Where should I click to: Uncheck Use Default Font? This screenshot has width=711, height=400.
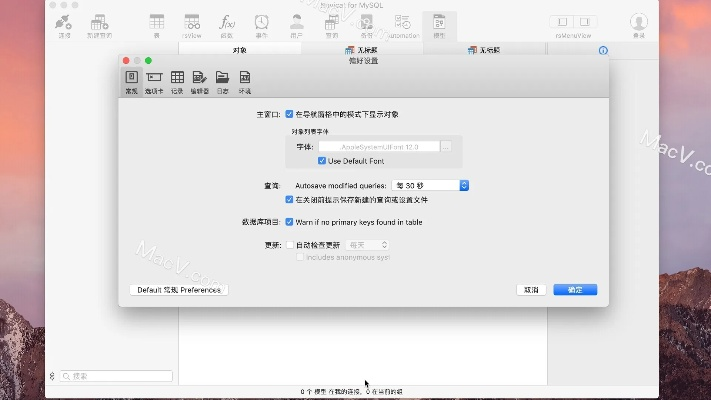[322, 161]
